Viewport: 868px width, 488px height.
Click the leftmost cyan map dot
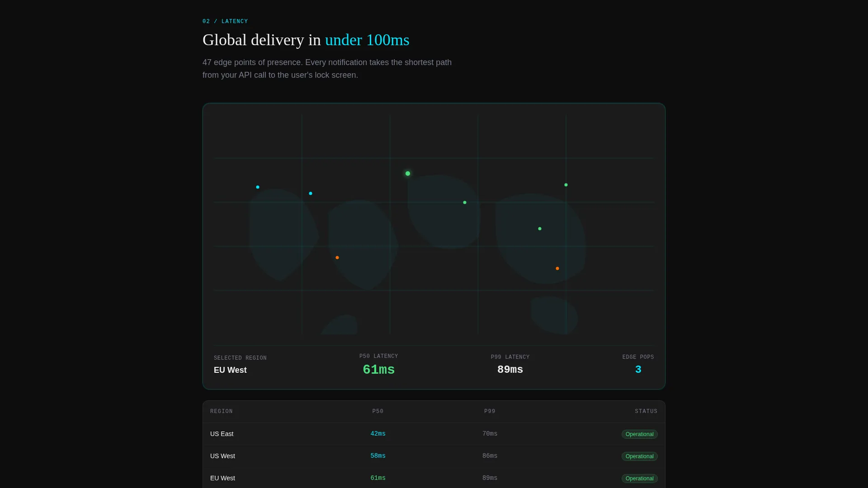(x=258, y=187)
